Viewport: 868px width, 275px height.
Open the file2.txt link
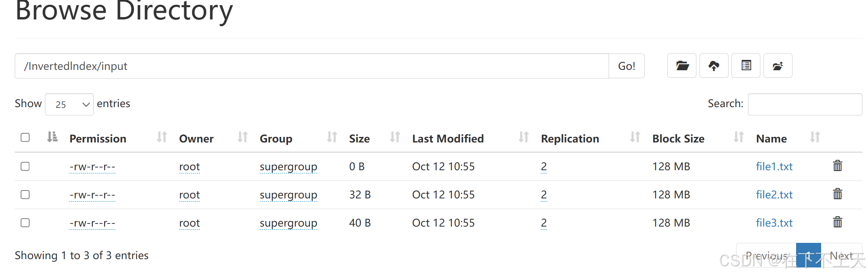tap(773, 194)
